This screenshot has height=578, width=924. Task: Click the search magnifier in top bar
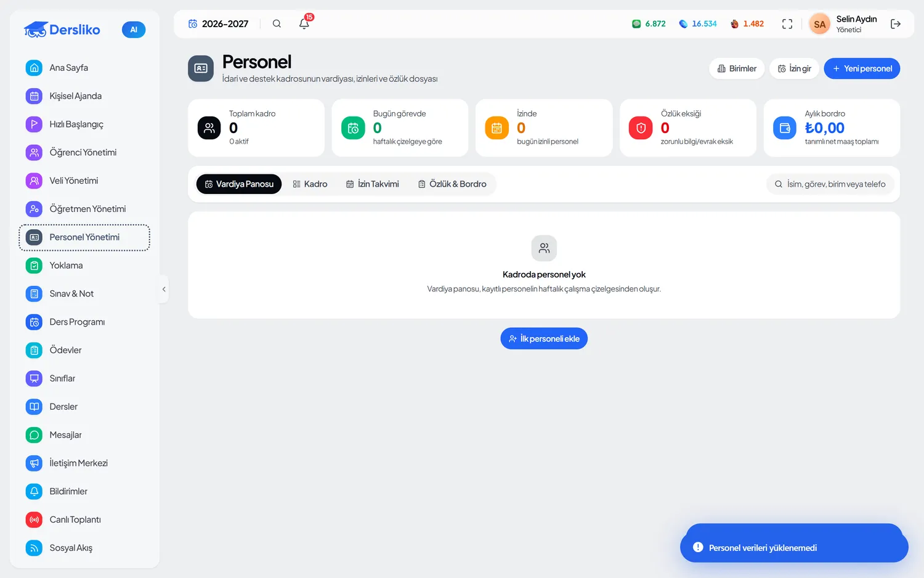[277, 23]
